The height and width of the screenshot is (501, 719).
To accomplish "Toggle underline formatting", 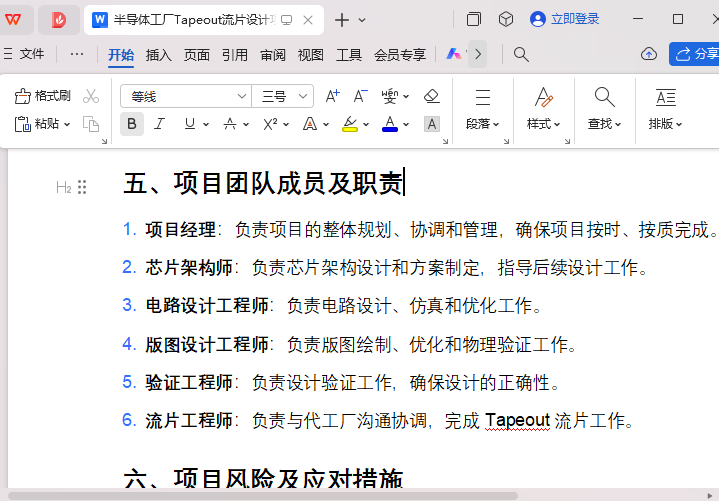I will (x=189, y=124).
